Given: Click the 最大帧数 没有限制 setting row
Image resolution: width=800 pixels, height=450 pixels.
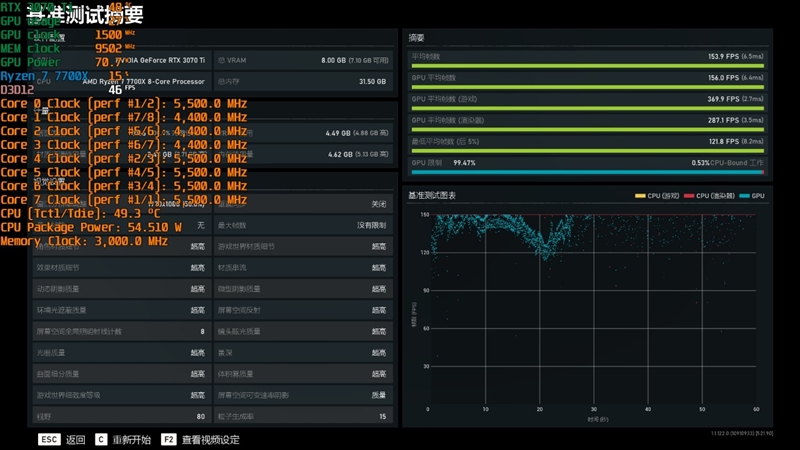Looking at the screenshot, I should click(303, 225).
